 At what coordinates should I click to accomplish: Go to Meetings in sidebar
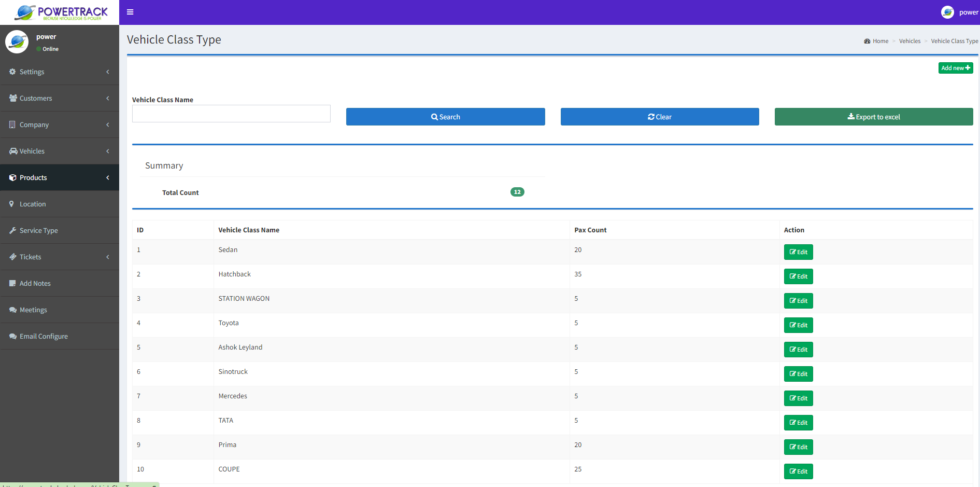point(33,310)
